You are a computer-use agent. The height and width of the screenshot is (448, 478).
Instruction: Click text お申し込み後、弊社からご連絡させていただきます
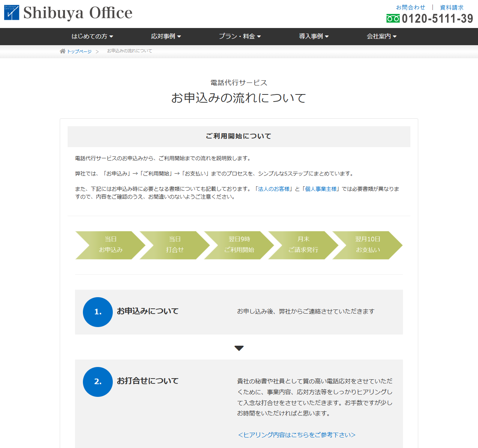coord(306,311)
